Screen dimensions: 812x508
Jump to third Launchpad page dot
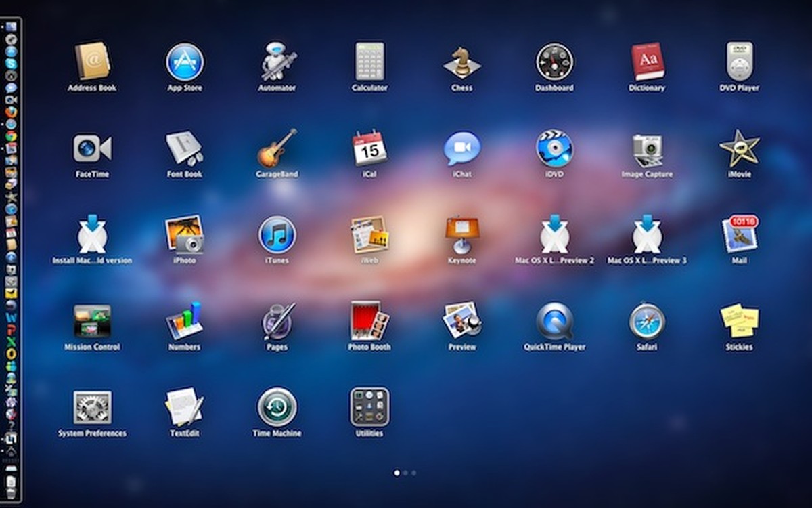point(414,473)
